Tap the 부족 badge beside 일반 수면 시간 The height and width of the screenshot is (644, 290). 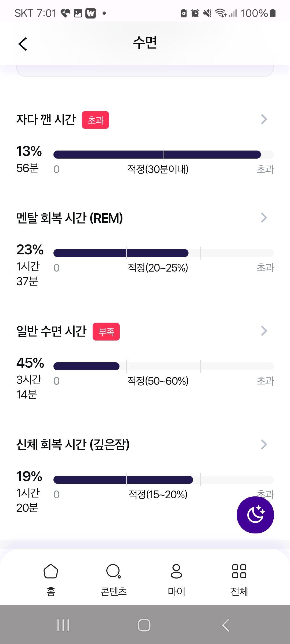pos(106,332)
